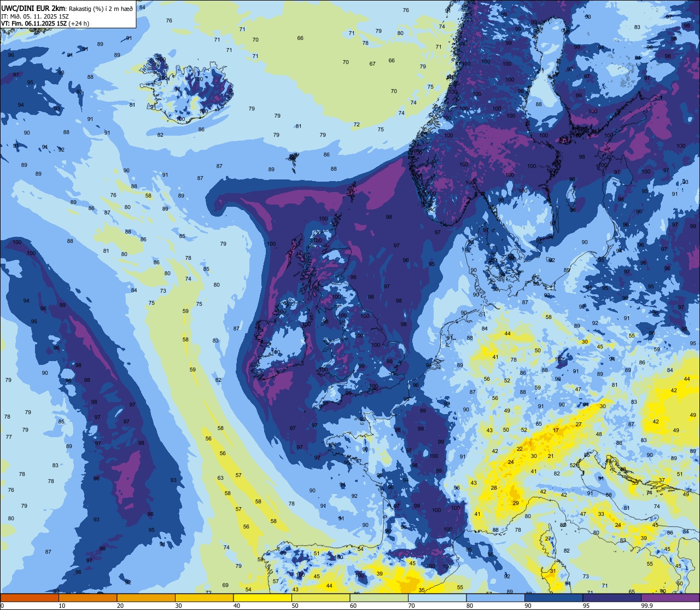This screenshot has height=610, width=700.
Task: Click the '10' legend tick label
Action: coord(62,606)
